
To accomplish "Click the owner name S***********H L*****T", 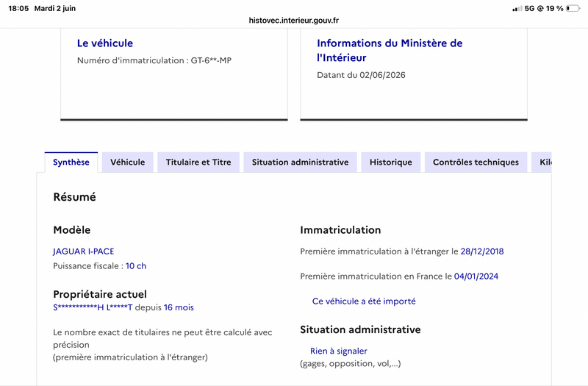I will click(x=93, y=307).
